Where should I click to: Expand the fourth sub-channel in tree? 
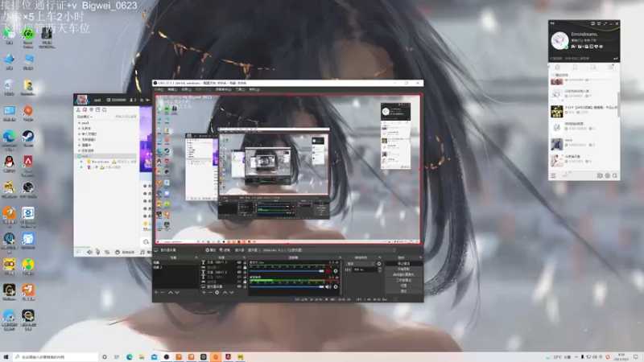click(79, 139)
